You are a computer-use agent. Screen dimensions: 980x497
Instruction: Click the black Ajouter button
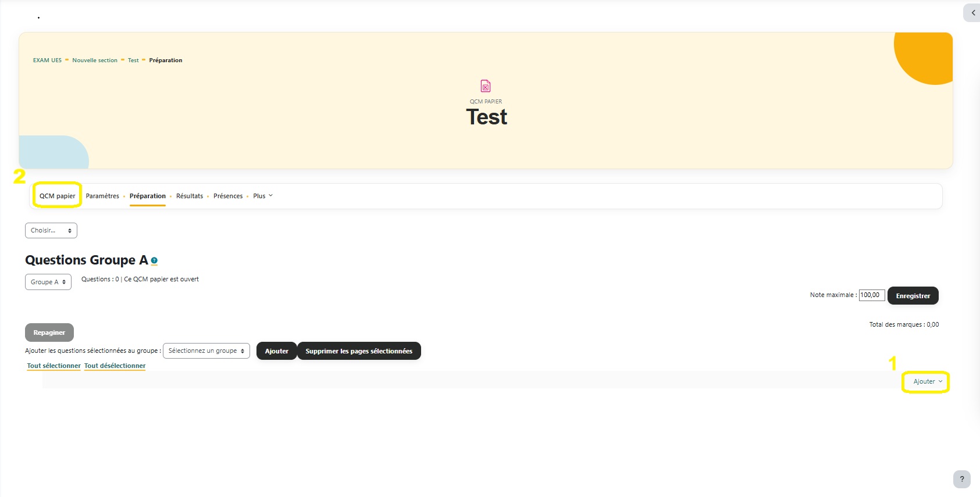[x=277, y=351]
